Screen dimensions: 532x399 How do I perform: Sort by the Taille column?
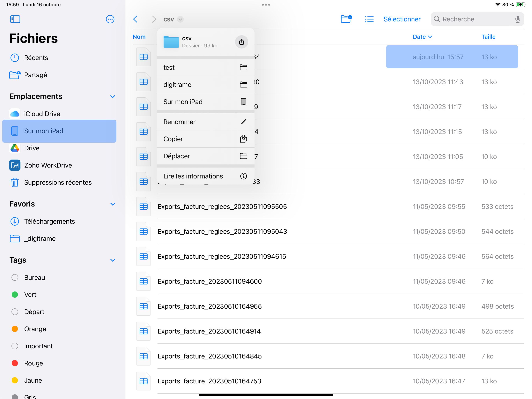[488, 37]
